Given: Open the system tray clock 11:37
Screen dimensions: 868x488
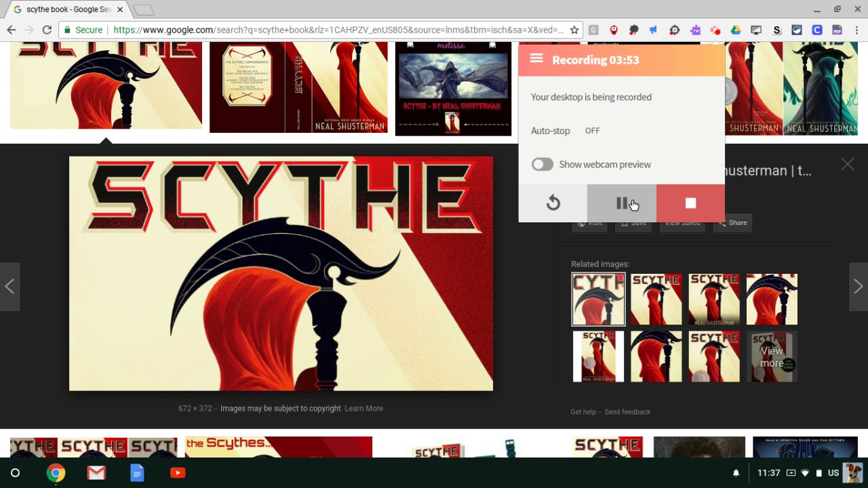Looking at the screenshot, I should [769, 473].
